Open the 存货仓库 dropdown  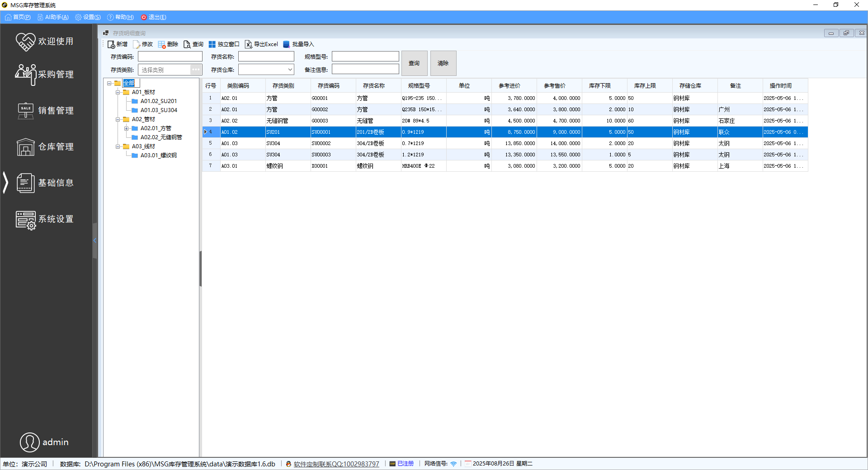pyautogui.click(x=290, y=70)
